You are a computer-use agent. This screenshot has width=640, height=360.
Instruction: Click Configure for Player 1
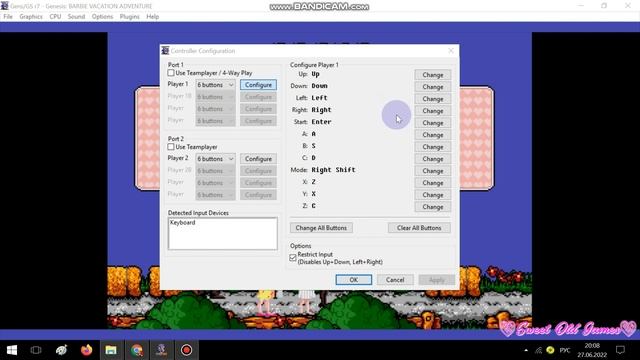tap(258, 85)
